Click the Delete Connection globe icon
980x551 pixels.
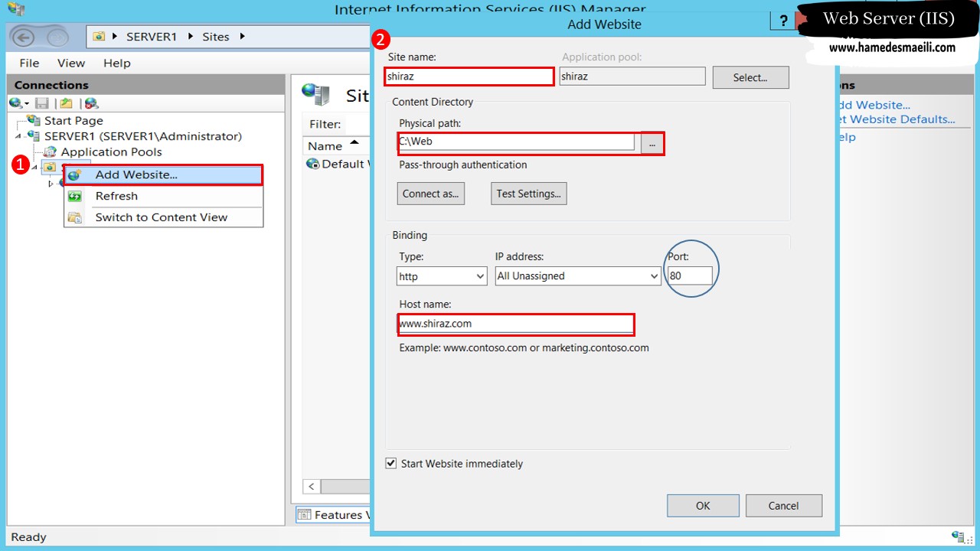(91, 103)
